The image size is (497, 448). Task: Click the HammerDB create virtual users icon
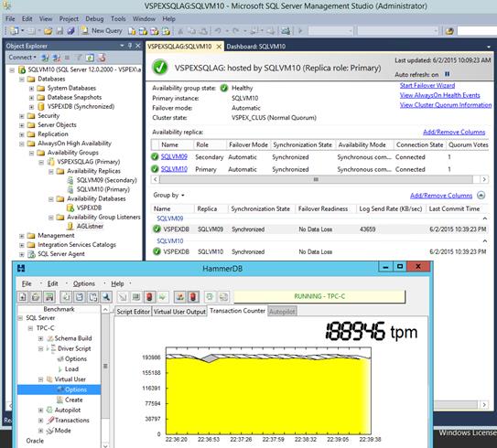pos(136,297)
